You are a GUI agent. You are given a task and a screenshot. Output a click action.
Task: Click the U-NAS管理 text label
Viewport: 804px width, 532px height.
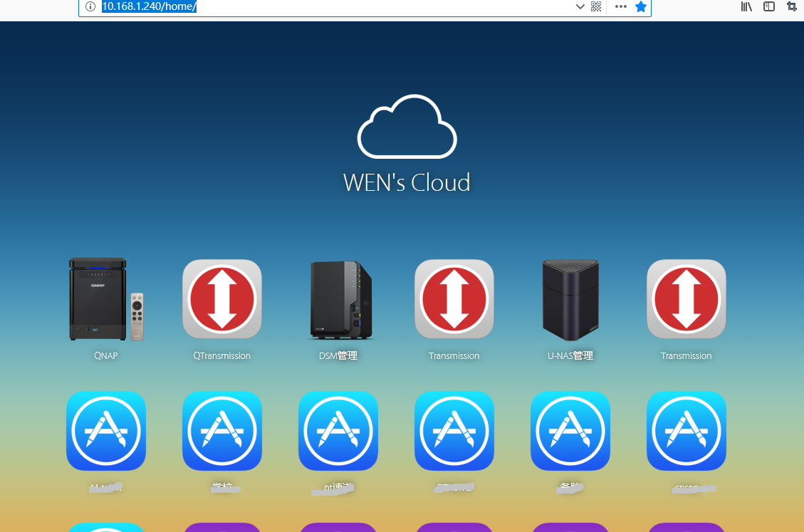[x=570, y=355]
